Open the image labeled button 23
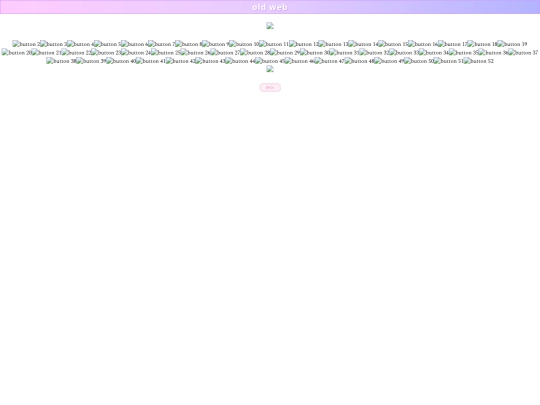 [106, 53]
